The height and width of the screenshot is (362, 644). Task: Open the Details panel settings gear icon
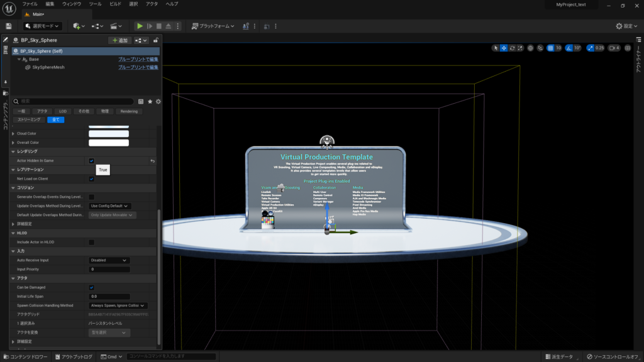tap(158, 101)
